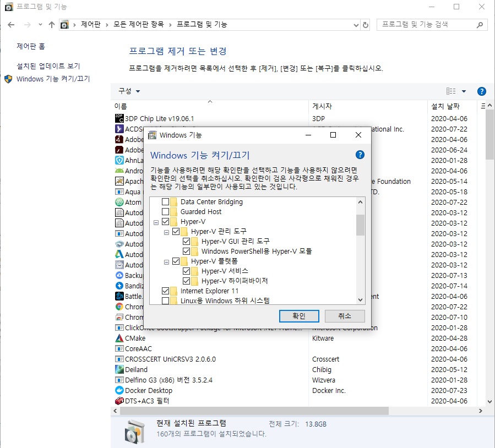Collapse the Hyper-V 플랫폼 node
495x448 pixels.
[x=166, y=262]
